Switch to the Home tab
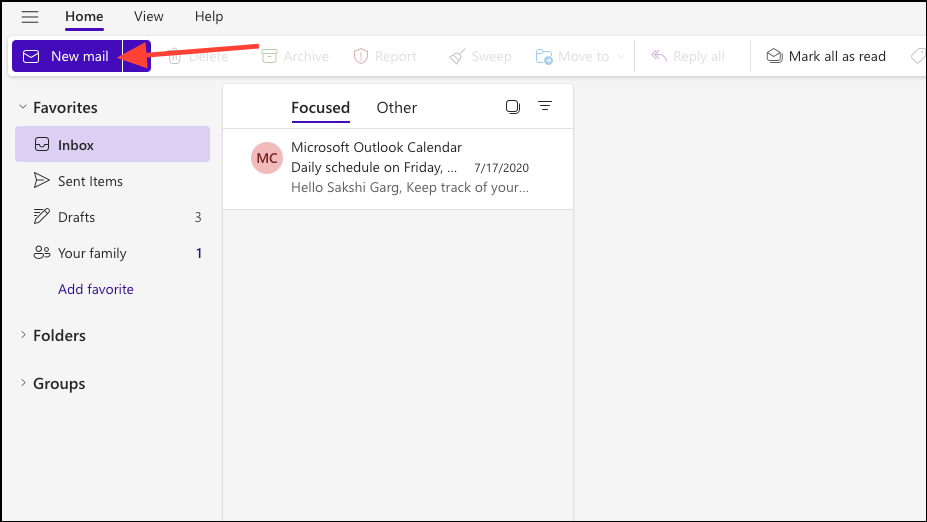This screenshot has height=522, width=927. click(84, 17)
